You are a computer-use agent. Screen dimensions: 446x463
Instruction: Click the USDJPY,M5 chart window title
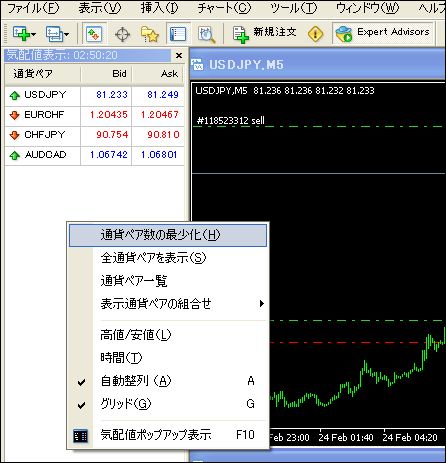[x=246, y=64]
